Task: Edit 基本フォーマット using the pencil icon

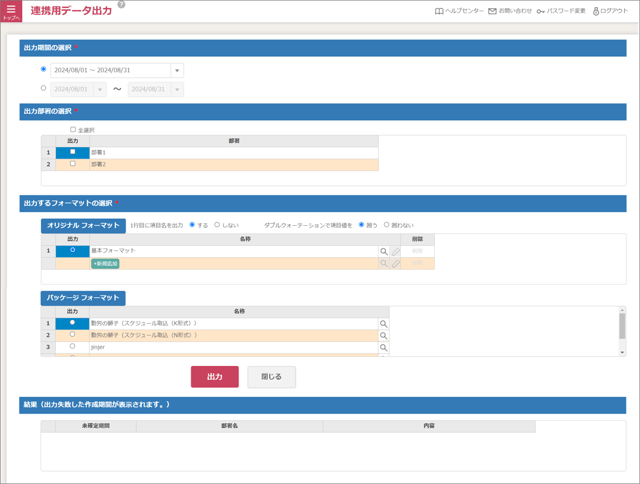Action: (396, 250)
